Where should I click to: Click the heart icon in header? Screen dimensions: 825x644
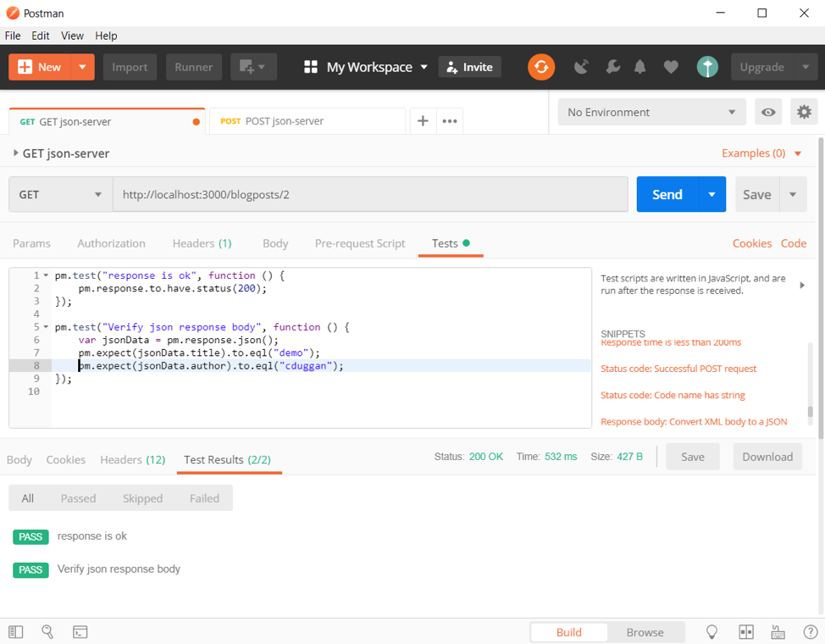[670, 67]
